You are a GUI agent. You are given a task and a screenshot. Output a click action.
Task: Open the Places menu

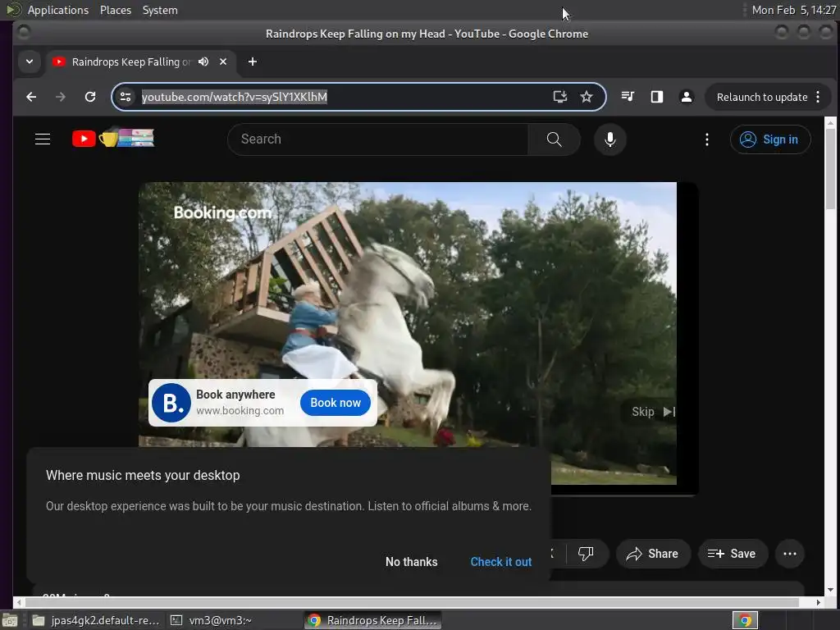(x=116, y=10)
